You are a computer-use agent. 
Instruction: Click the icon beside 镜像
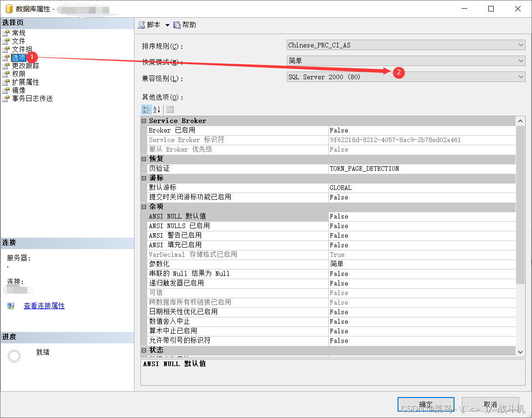point(6,90)
